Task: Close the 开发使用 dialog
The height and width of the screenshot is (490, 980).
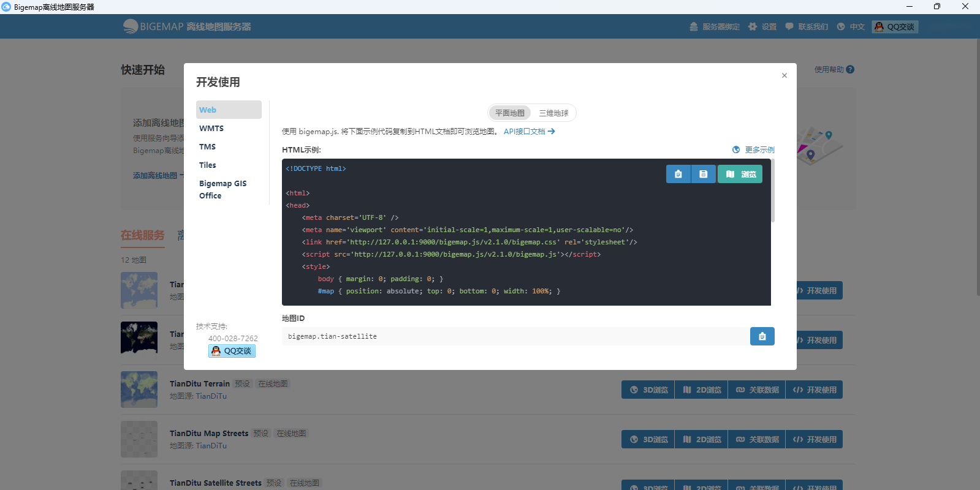Action: click(x=784, y=75)
